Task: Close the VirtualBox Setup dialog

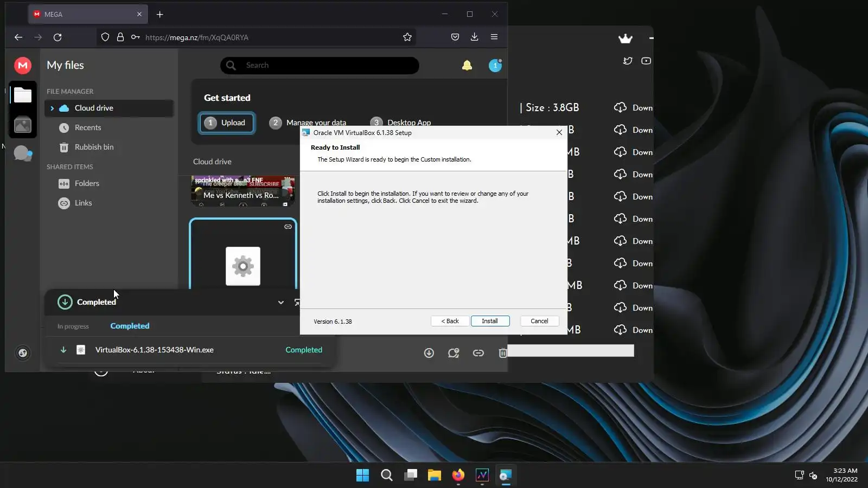Action: [x=559, y=133]
